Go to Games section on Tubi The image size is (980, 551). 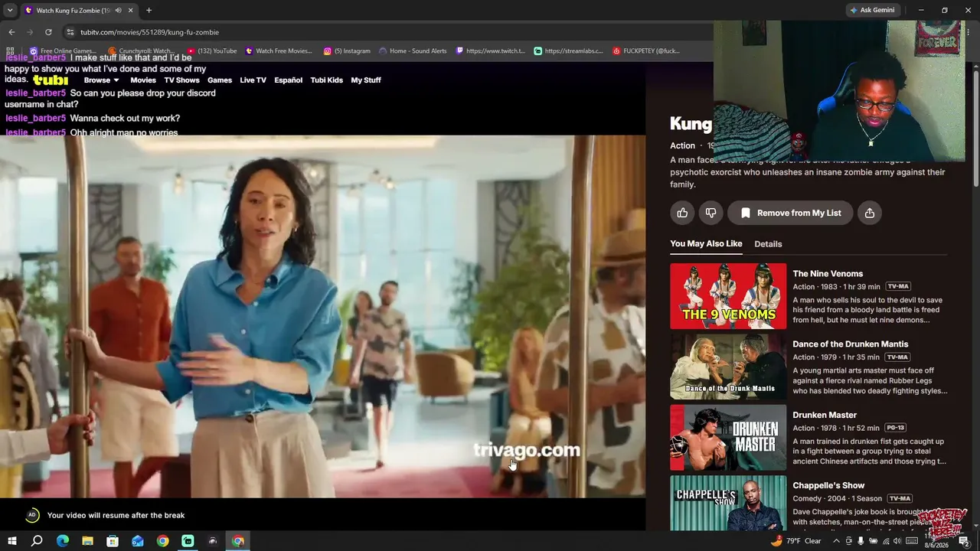[x=220, y=80]
